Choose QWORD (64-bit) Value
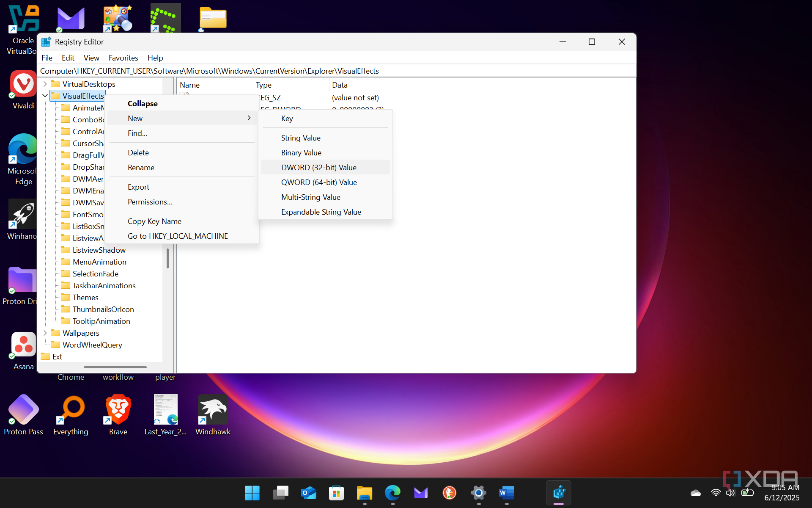This screenshot has width=812, height=508. 325,182
